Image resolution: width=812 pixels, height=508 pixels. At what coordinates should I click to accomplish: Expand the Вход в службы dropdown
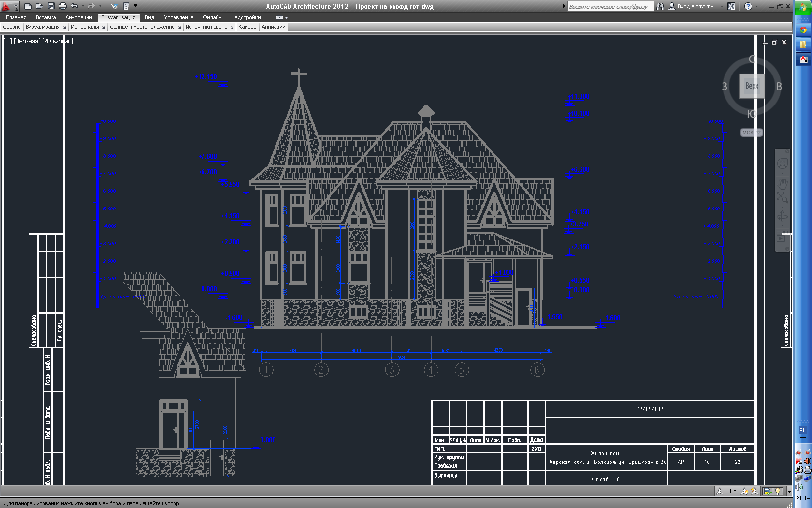tap(722, 6)
